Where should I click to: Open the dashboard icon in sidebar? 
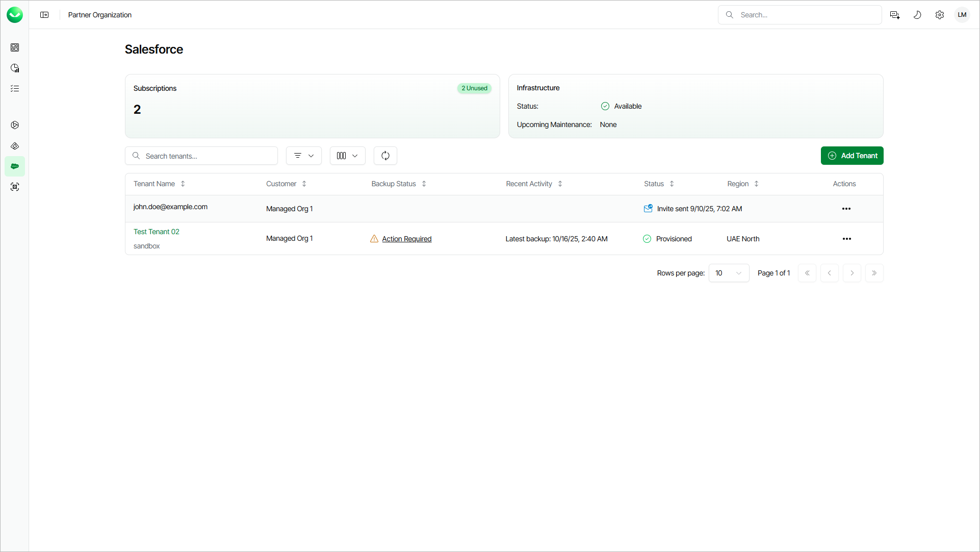click(15, 47)
